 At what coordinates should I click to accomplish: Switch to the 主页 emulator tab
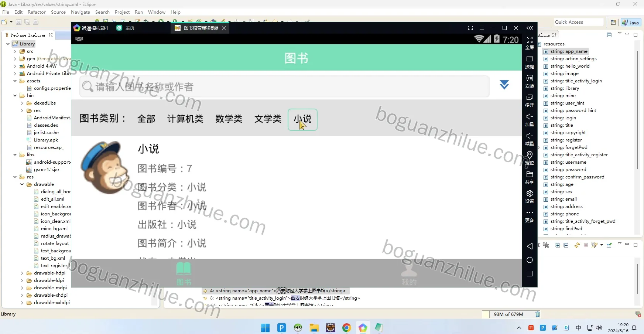click(x=126, y=28)
